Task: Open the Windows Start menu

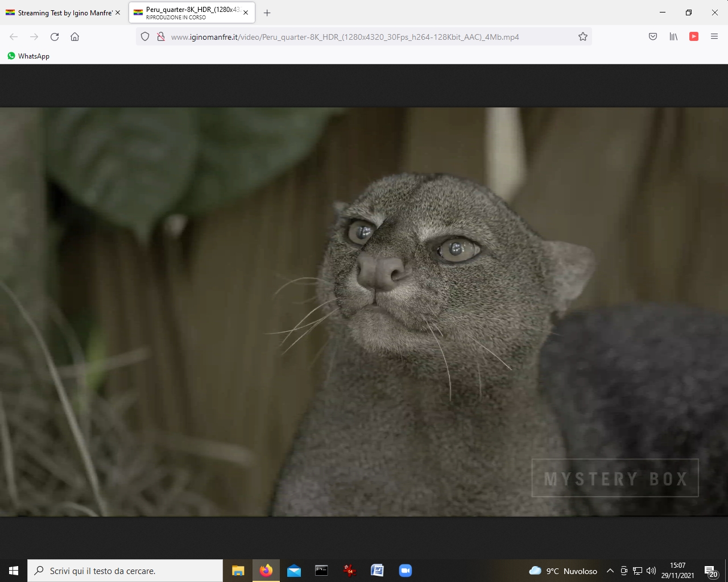Action: 14,571
